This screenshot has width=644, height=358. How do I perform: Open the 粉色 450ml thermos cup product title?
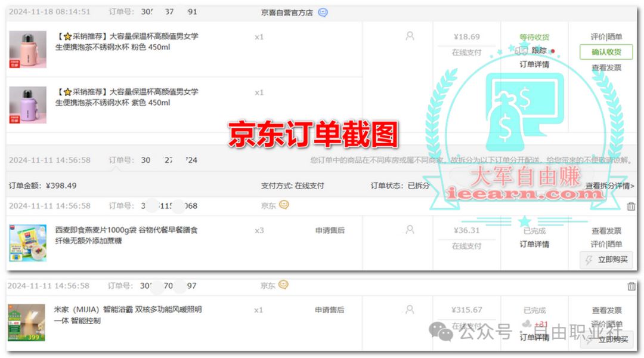[x=126, y=42]
